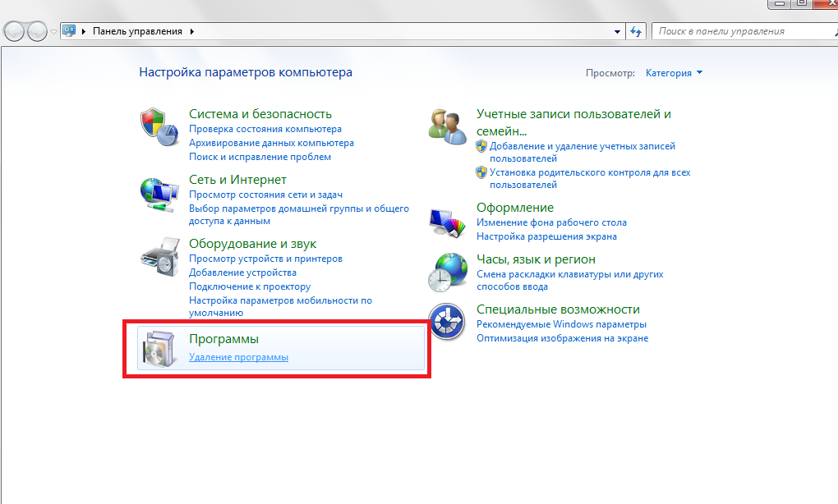Screen dimensions: 838x504
Task: Open Просмотр состояния сети и задач
Action: tap(265, 195)
